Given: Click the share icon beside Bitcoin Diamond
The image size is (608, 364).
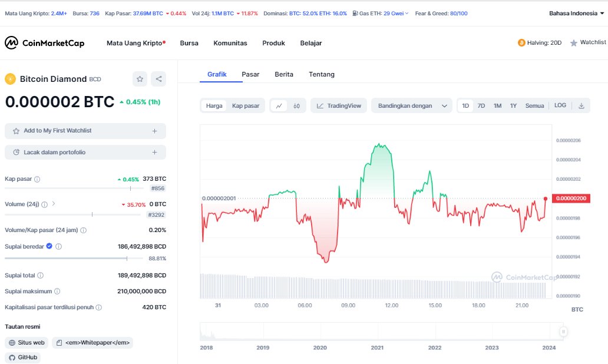Looking at the screenshot, I should (158, 79).
